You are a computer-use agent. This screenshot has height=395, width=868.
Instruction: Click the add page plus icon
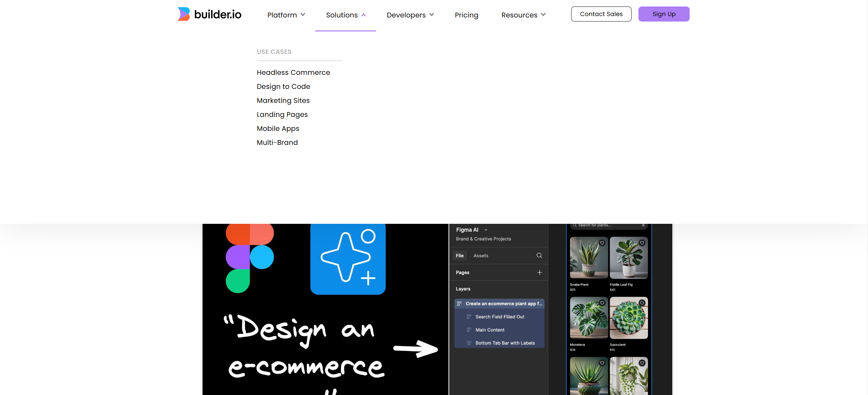click(539, 272)
